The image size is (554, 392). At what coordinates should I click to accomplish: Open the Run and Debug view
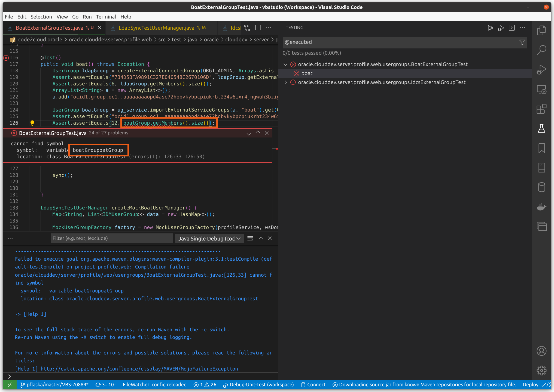542,69
